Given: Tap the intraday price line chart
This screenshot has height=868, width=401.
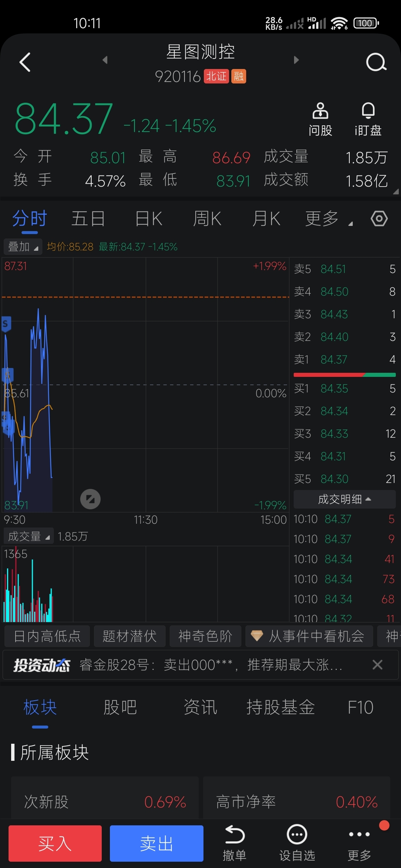Looking at the screenshot, I should tap(146, 385).
